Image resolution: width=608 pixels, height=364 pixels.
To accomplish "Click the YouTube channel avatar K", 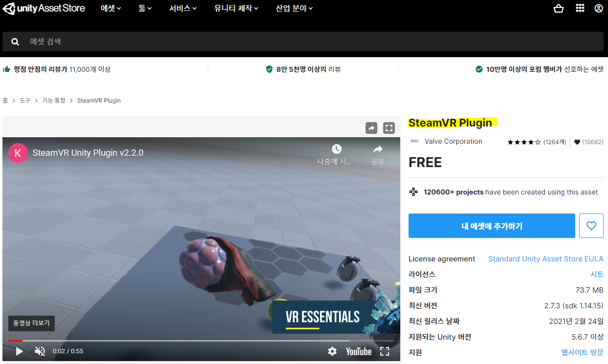I will (18, 153).
